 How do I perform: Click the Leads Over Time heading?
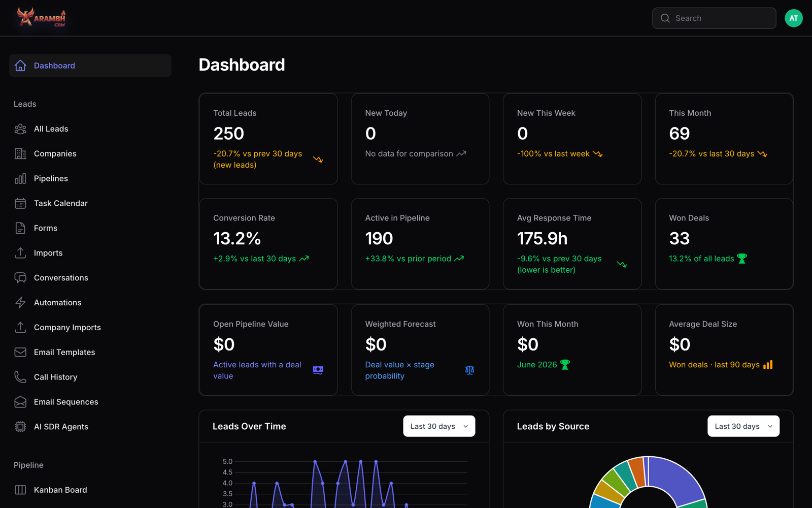pos(249,426)
